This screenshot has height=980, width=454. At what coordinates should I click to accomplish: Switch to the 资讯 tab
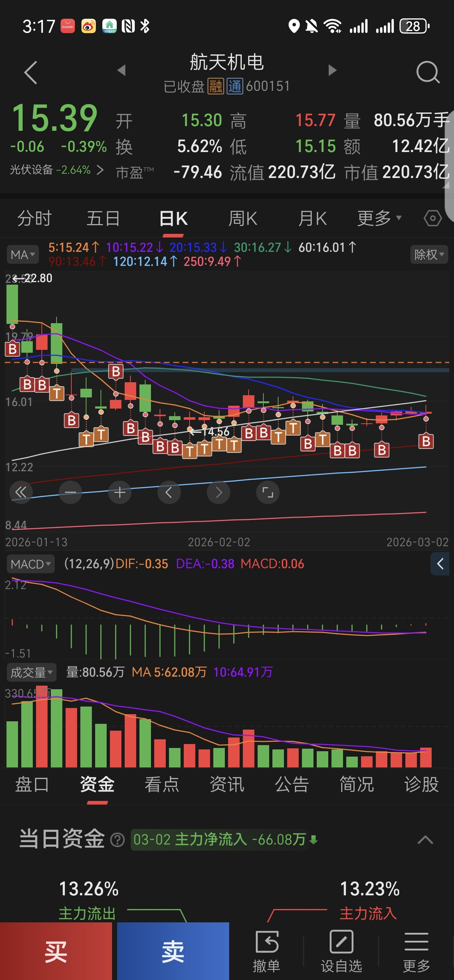[227, 784]
